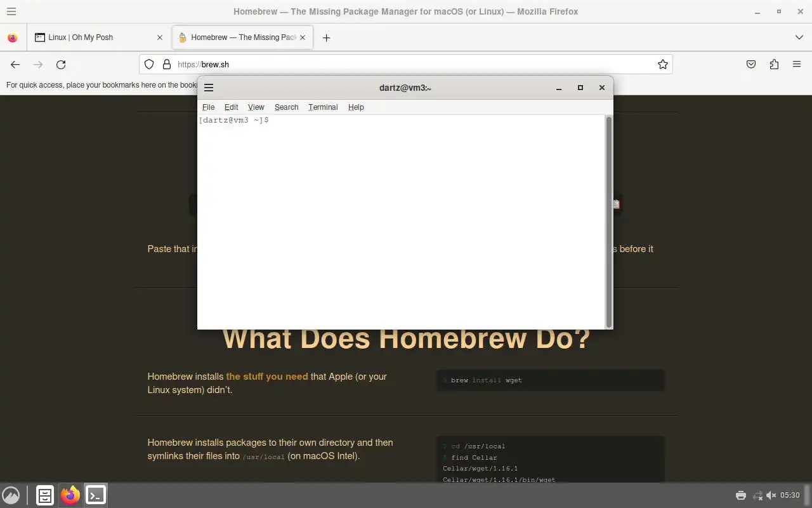
Task: Close the Linux | Oh My Posh tab
Action: pyautogui.click(x=160, y=37)
